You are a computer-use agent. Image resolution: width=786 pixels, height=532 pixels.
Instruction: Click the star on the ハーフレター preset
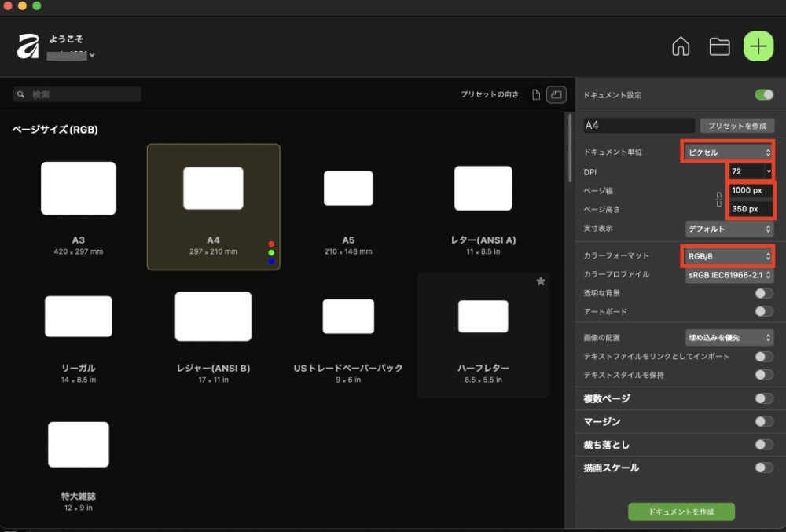pos(541,281)
